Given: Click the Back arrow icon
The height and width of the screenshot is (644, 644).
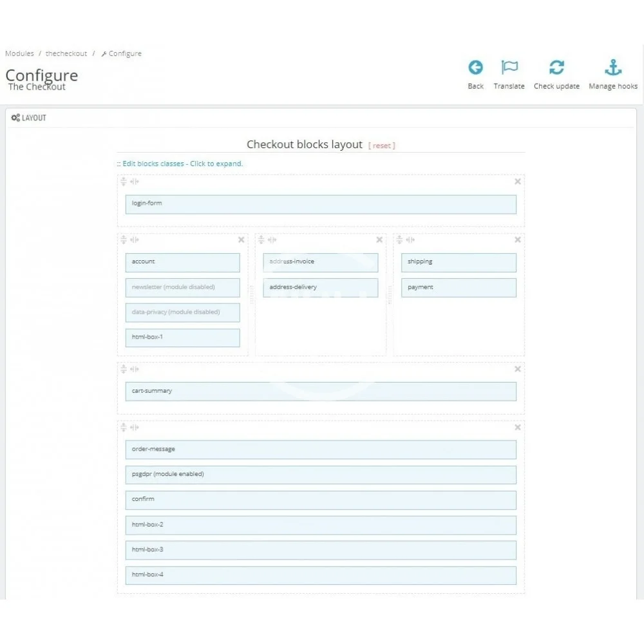Looking at the screenshot, I should (x=475, y=68).
